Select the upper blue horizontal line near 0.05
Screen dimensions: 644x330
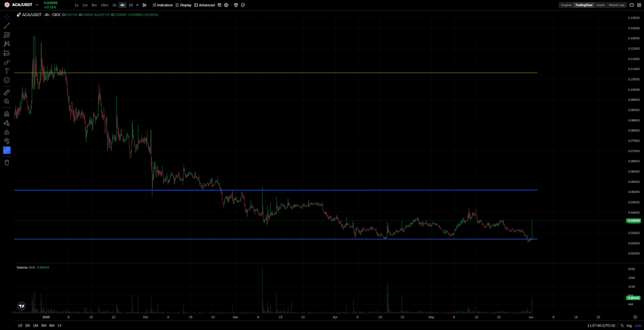click(x=276, y=190)
